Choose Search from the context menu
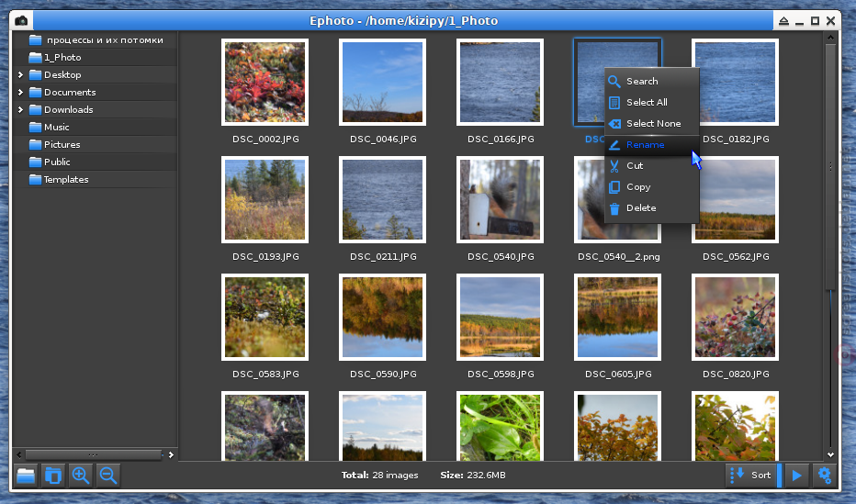This screenshot has height=504, width=856. coord(652,82)
